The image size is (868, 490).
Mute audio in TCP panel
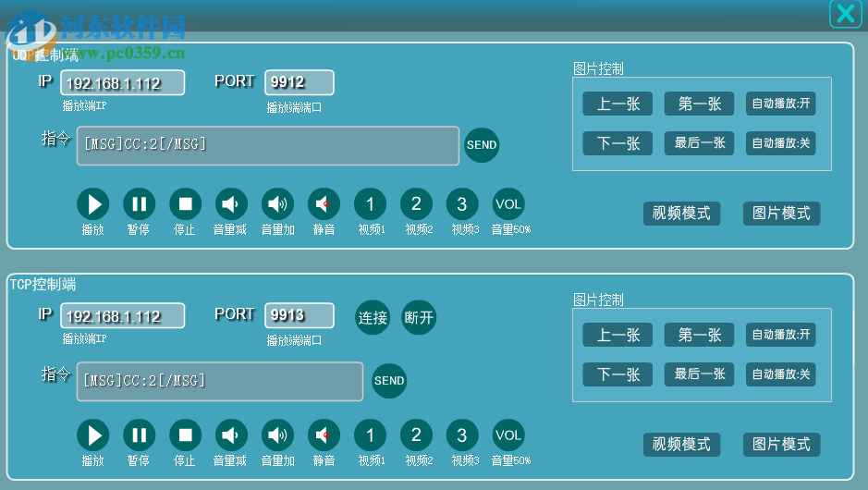click(324, 435)
